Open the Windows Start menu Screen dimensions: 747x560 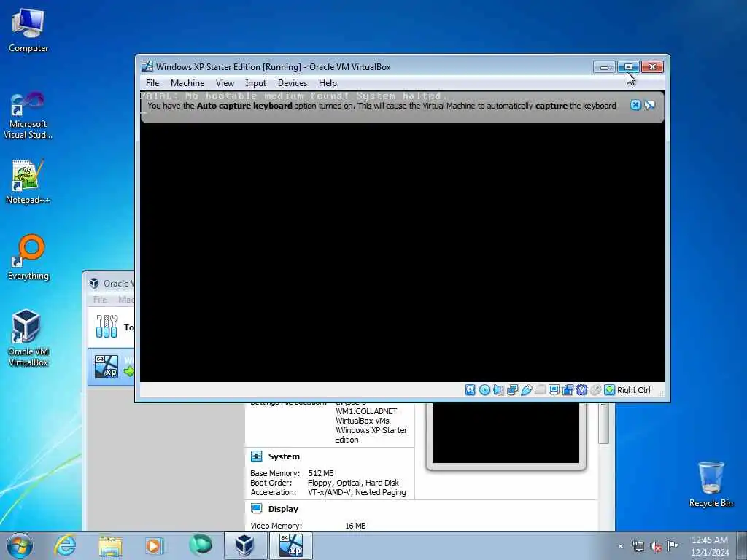coord(20,545)
